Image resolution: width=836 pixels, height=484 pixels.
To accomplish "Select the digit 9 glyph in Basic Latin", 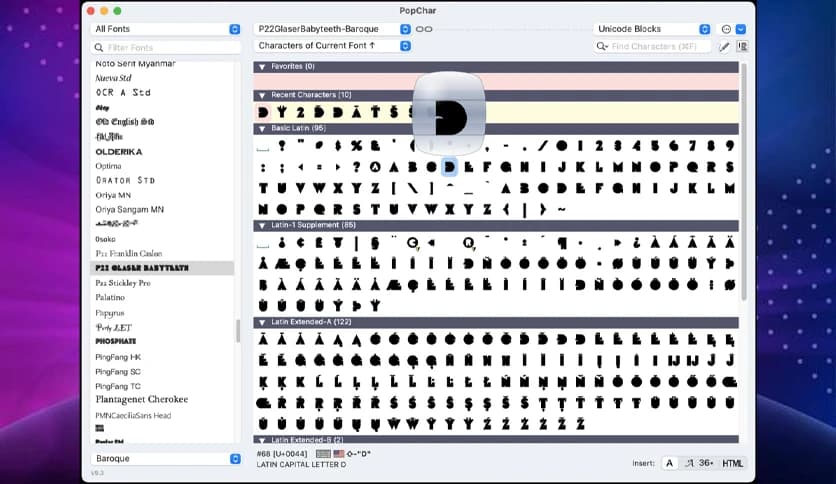I will pyautogui.click(x=729, y=146).
